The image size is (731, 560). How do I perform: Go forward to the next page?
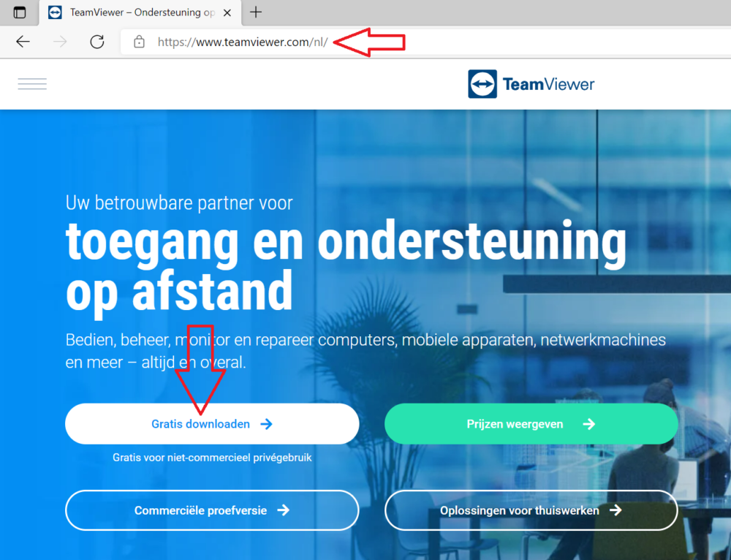pos(60,42)
